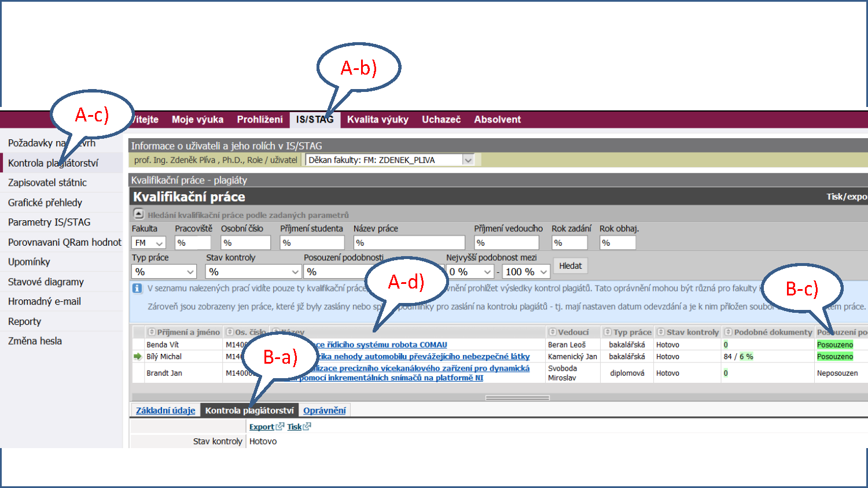Viewport: 868px width, 488px height.
Task: Select the IS/STAG top menu tab
Action: [315, 120]
